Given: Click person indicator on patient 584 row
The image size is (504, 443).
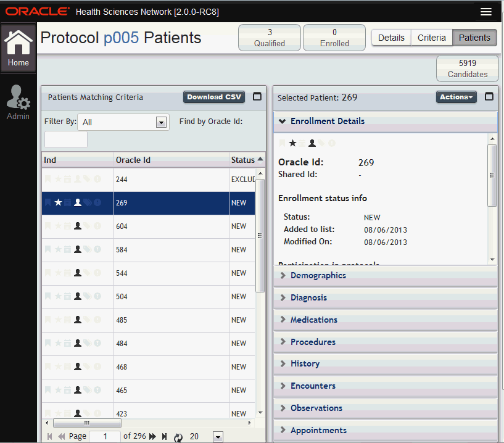Looking at the screenshot, I should click(x=78, y=249).
